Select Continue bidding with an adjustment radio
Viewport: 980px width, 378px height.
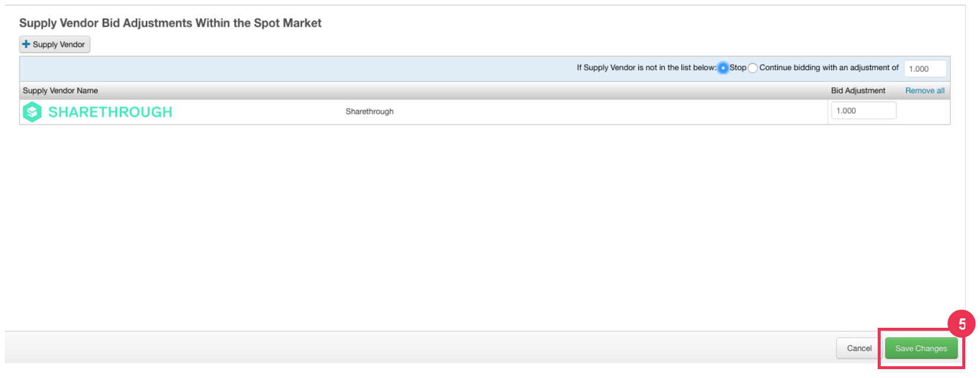752,68
